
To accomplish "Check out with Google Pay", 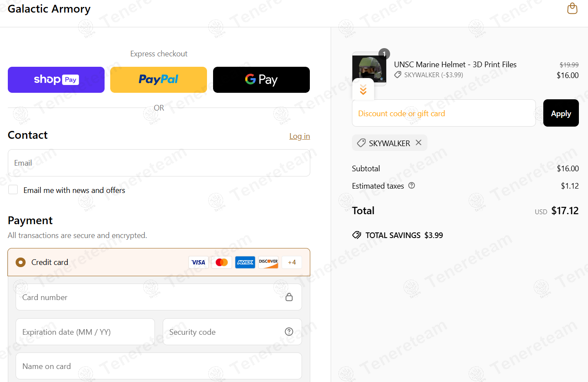I will [x=261, y=80].
